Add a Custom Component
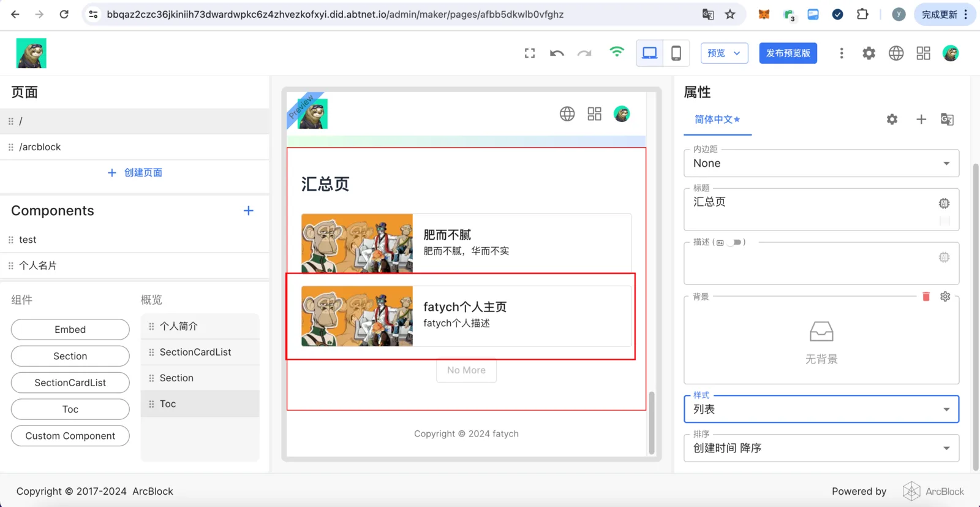980x507 pixels. click(70, 436)
